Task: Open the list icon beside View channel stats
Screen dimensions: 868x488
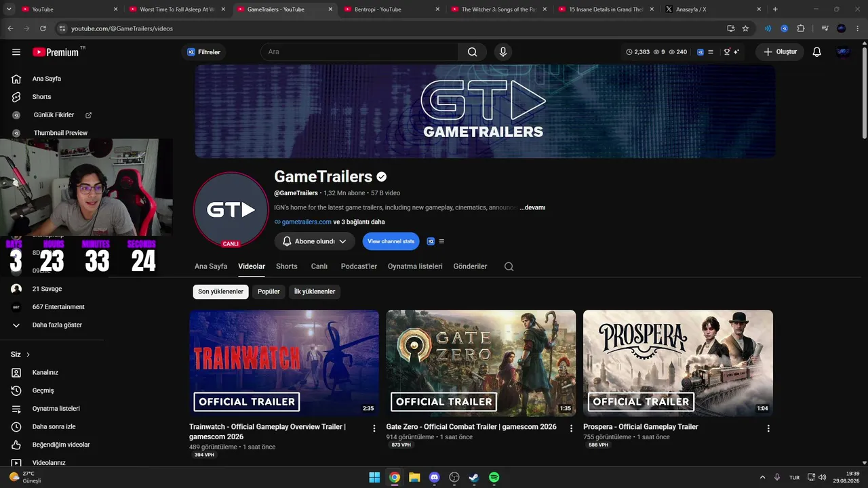Action: pyautogui.click(x=441, y=241)
